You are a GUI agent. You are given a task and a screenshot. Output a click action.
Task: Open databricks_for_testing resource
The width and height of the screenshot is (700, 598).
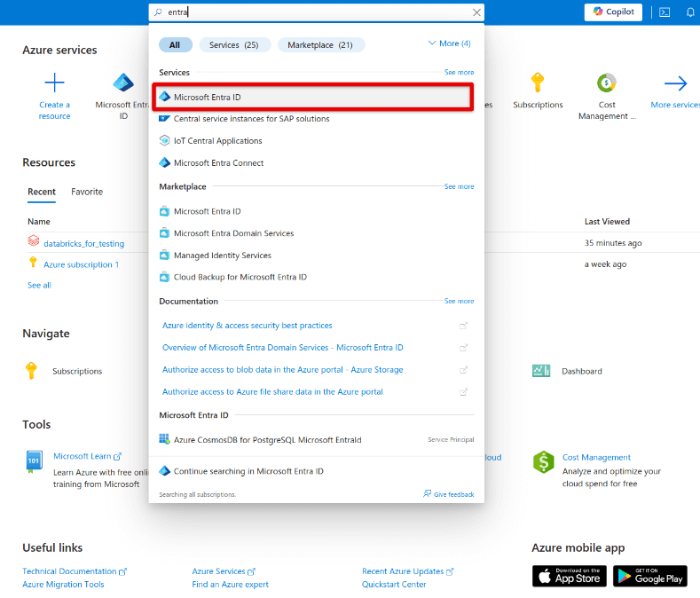(84, 244)
